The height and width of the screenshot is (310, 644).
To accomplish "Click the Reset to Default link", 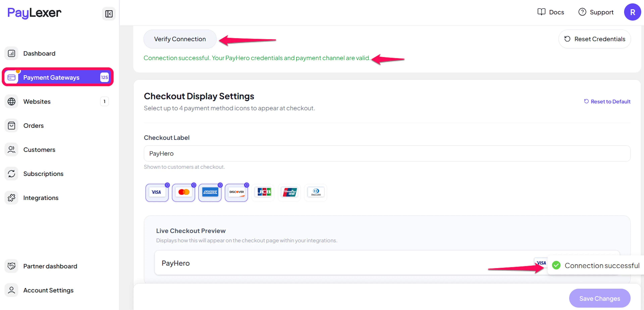I will pos(607,101).
